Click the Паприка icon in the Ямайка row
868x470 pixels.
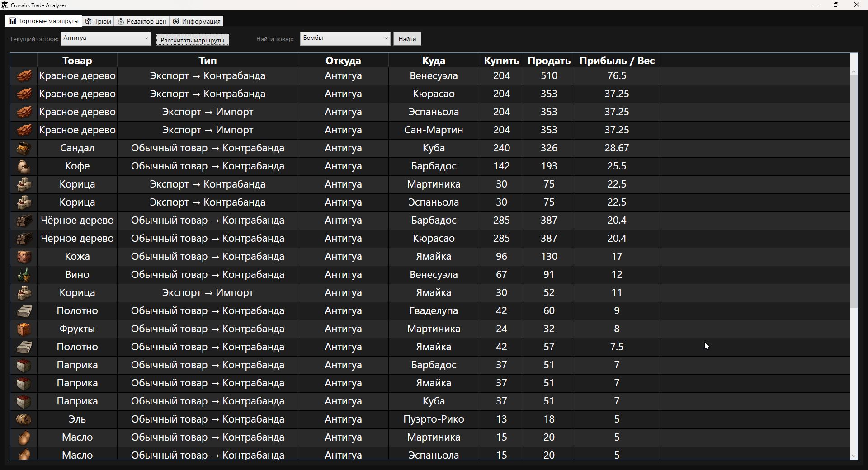24,383
